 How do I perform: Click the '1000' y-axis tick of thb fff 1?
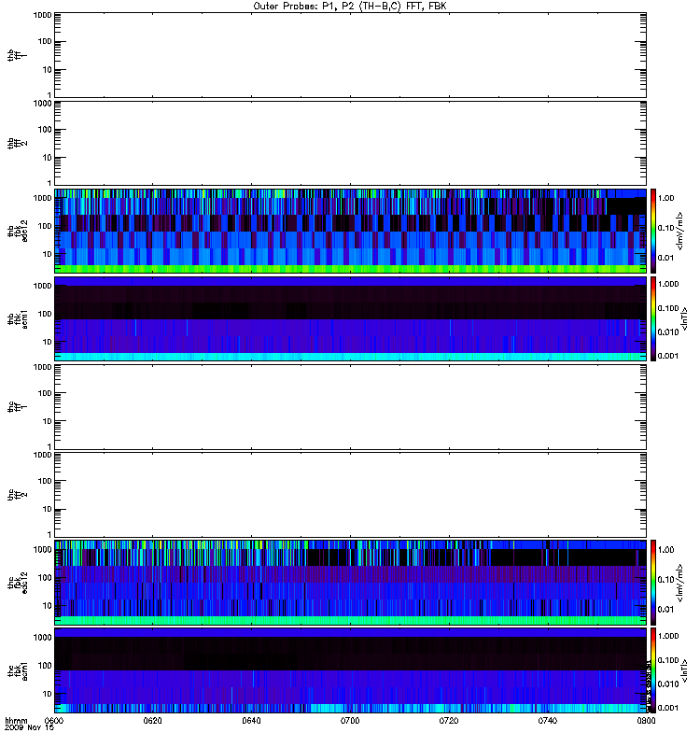pyautogui.click(x=42, y=15)
